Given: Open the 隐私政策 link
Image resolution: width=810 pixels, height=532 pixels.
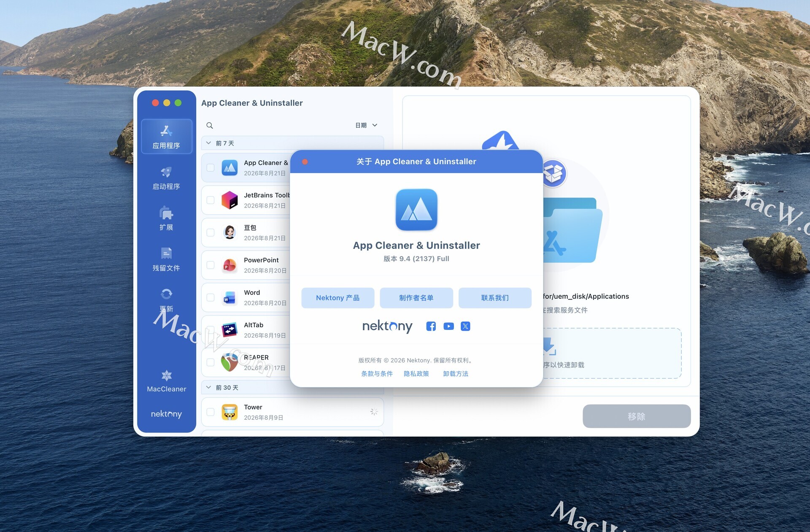Looking at the screenshot, I should click(416, 374).
